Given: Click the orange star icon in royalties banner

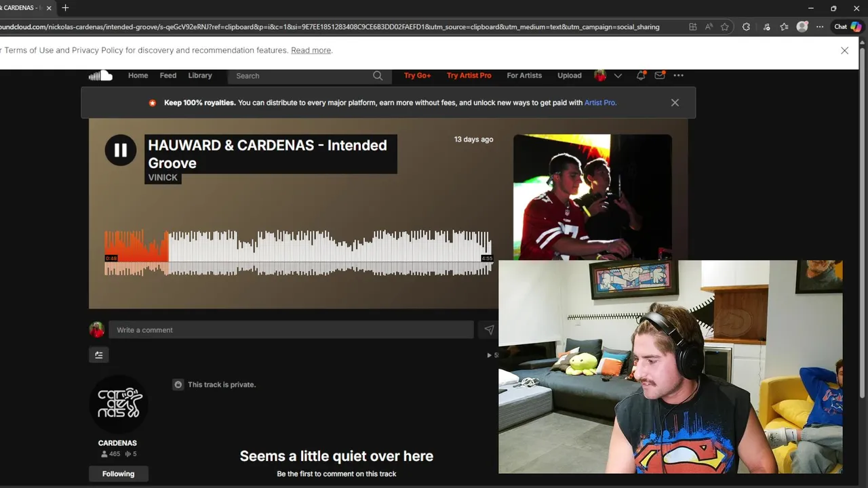Looking at the screenshot, I should click(x=153, y=103).
